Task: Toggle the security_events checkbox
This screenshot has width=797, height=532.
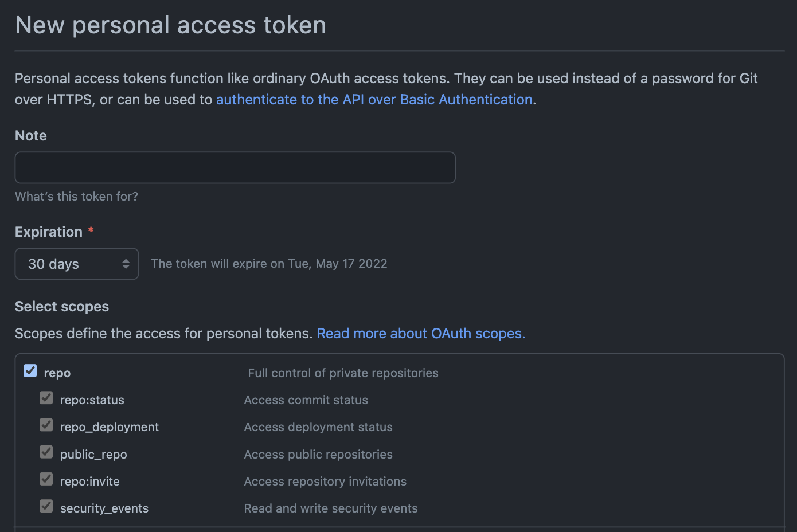Action: [46, 506]
